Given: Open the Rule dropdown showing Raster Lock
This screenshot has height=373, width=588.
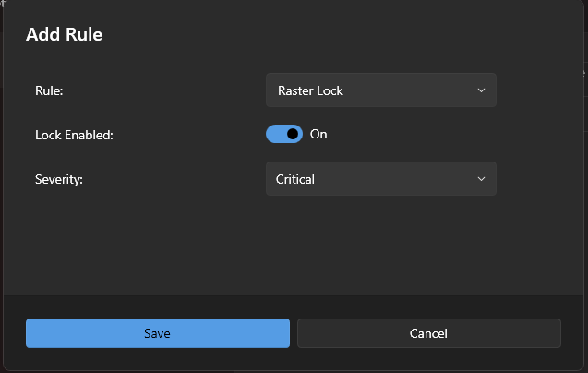Looking at the screenshot, I should (380, 90).
